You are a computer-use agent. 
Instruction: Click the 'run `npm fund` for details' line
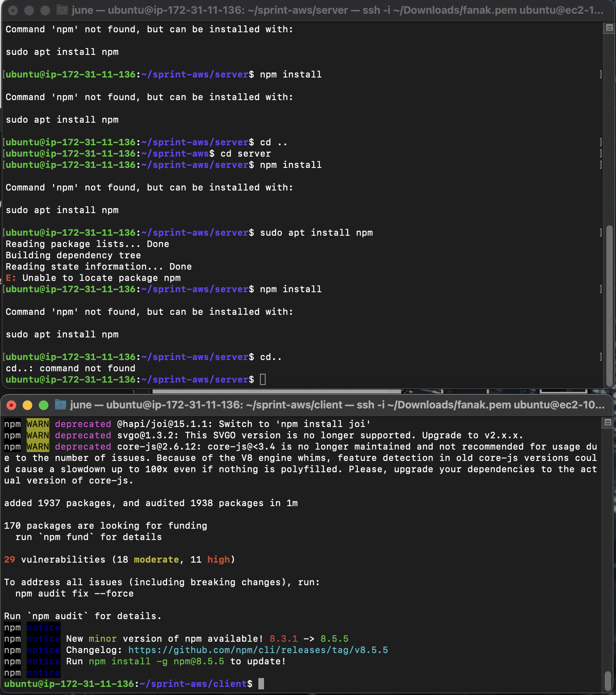tap(89, 537)
